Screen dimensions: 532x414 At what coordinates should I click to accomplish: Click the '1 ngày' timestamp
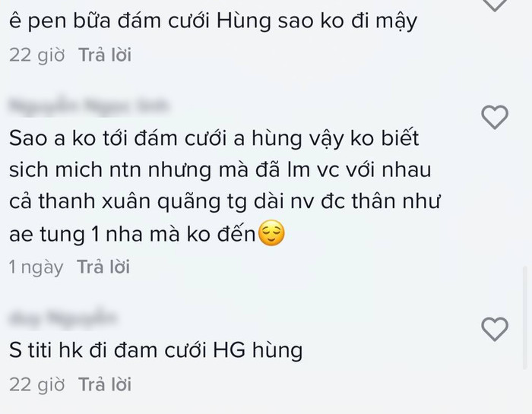[x=36, y=267]
